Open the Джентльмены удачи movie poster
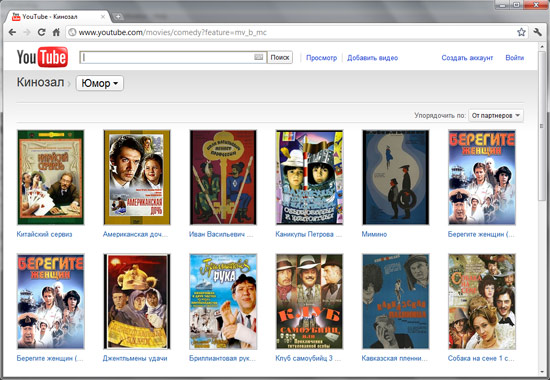Viewport: 550px width, 380px height. coord(137,301)
